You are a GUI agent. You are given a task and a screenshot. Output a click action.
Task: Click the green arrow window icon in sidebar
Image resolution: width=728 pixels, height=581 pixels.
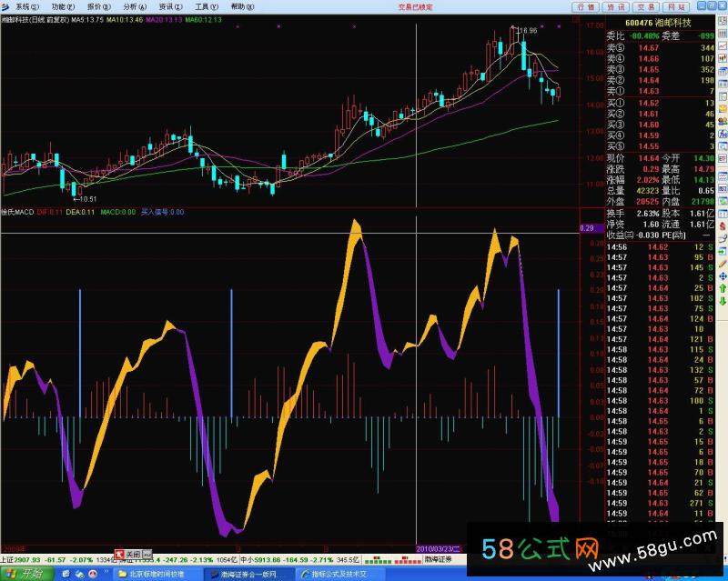coord(723,251)
